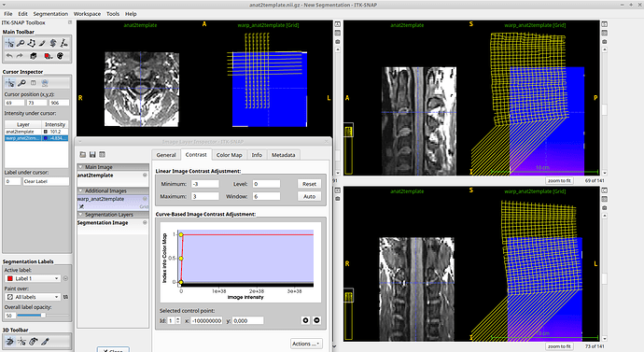Select the Polygon tool in Main Toolbar
This screenshot has height=352, width=644.
(31, 43)
